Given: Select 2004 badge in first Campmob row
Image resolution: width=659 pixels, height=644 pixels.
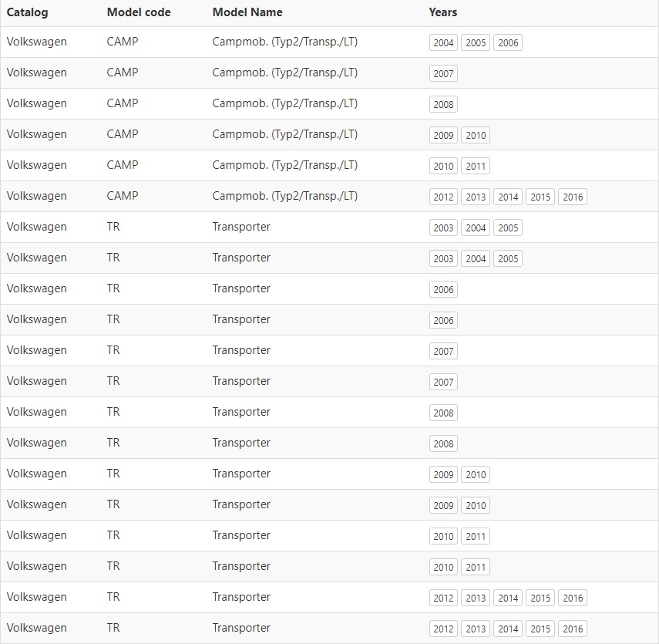Looking at the screenshot, I should coord(443,43).
